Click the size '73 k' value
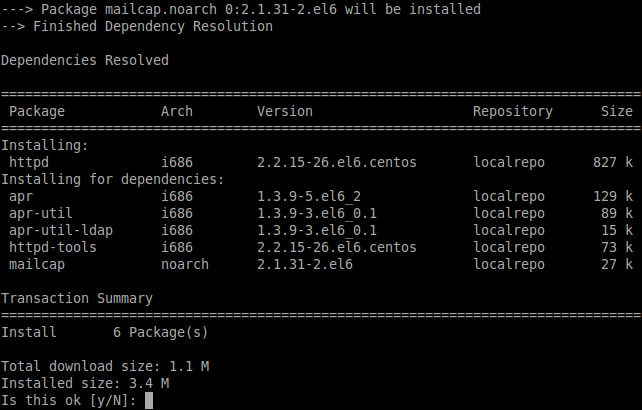Image resolution: width=642 pixels, height=410 pixels. (x=617, y=247)
